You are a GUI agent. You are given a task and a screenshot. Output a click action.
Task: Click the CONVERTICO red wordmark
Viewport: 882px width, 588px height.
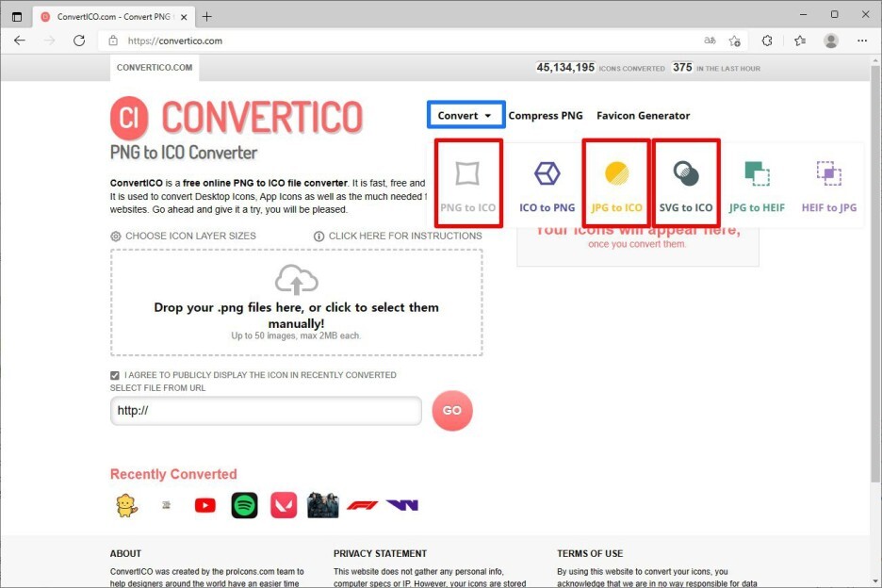(262, 117)
